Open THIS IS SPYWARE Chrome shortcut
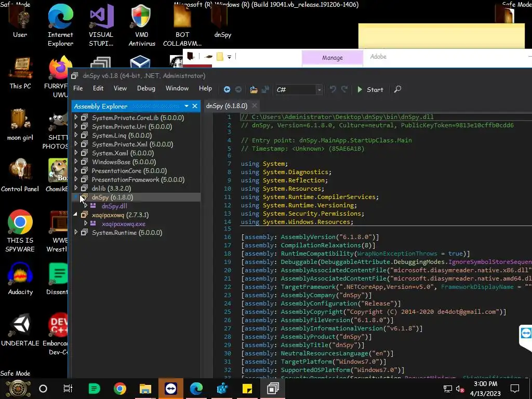The height and width of the screenshot is (399, 532). coord(20,231)
